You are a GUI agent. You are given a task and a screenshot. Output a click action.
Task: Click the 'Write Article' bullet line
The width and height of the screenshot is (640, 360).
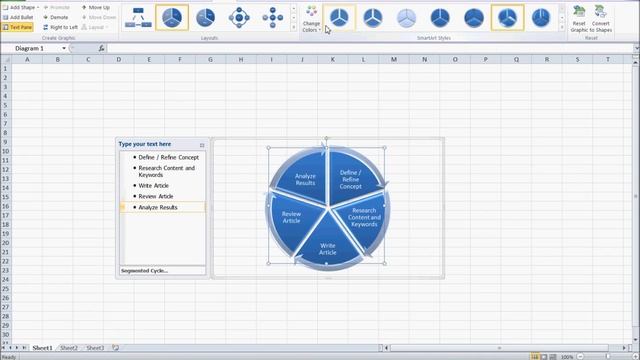153,185
